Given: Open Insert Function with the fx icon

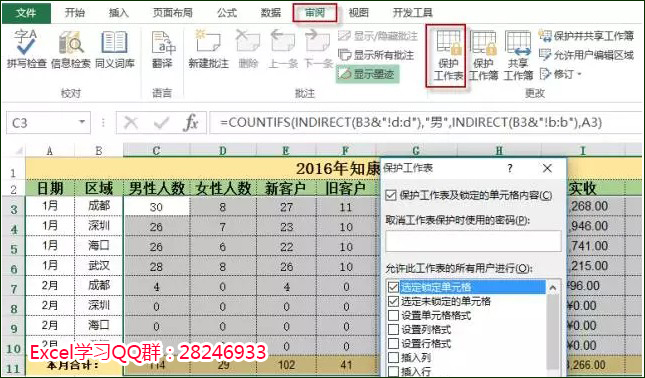Looking at the screenshot, I should tap(190, 123).
